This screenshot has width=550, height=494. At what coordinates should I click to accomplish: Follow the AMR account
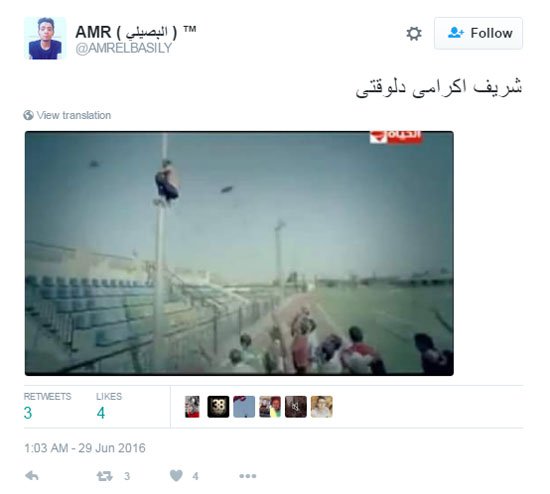[x=478, y=33]
